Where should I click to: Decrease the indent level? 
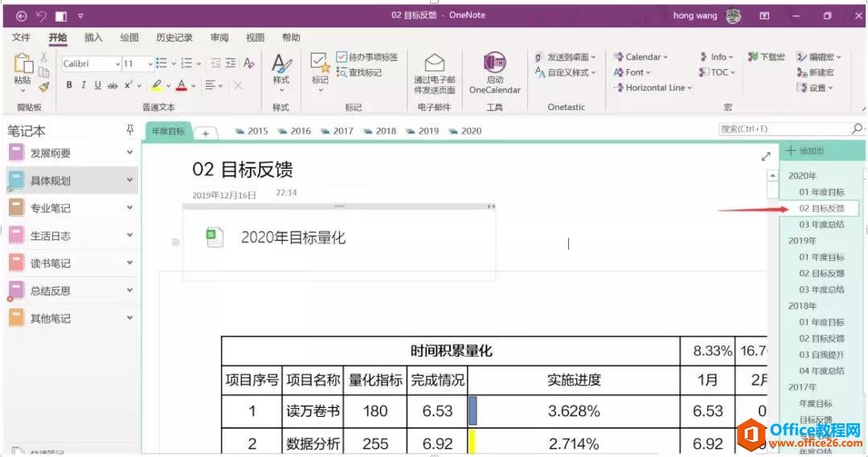pyautogui.click(x=215, y=63)
